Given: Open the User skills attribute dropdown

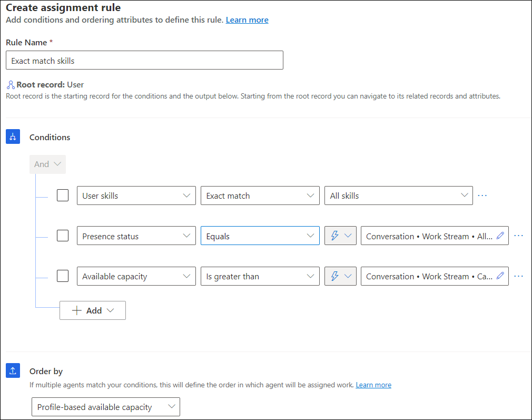Looking at the screenshot, I should (136, 196).
